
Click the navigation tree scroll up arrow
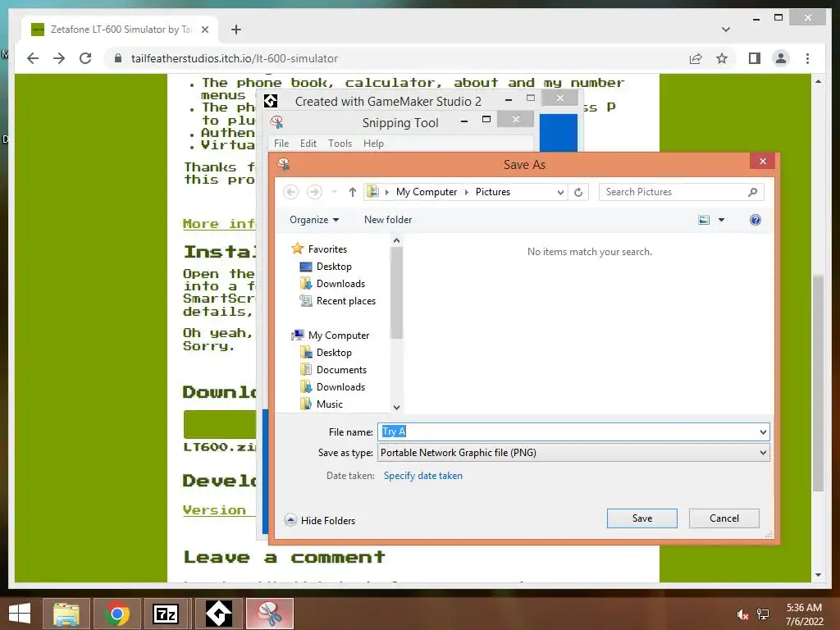(396, 241)
